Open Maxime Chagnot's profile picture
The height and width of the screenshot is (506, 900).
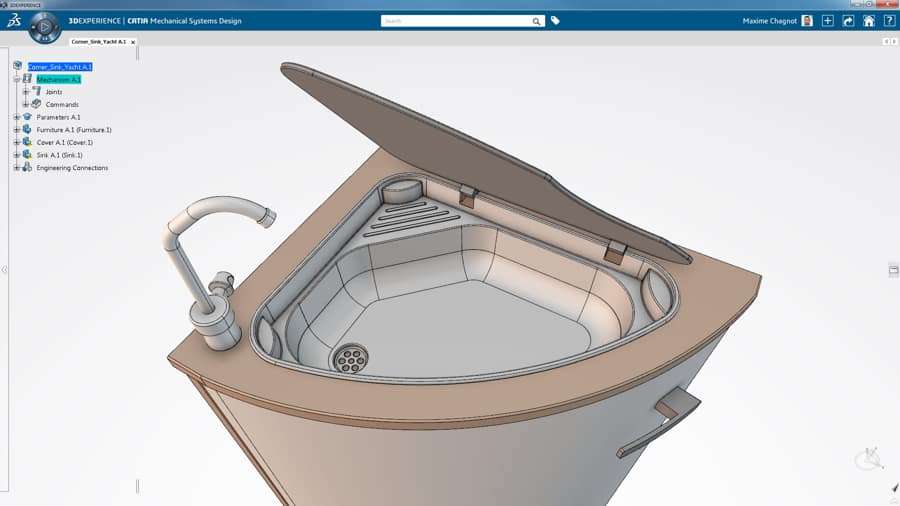pos(807,21)
